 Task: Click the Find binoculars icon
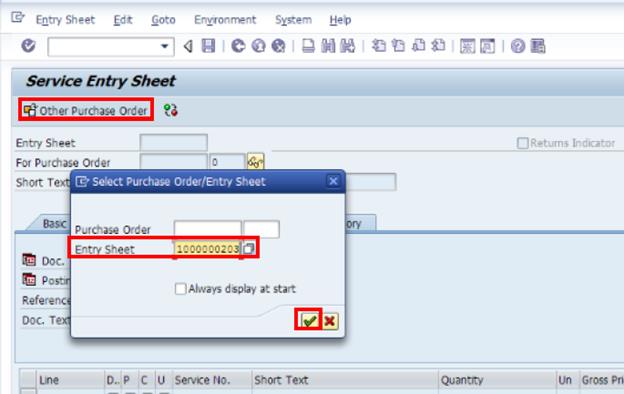point(328,46)
